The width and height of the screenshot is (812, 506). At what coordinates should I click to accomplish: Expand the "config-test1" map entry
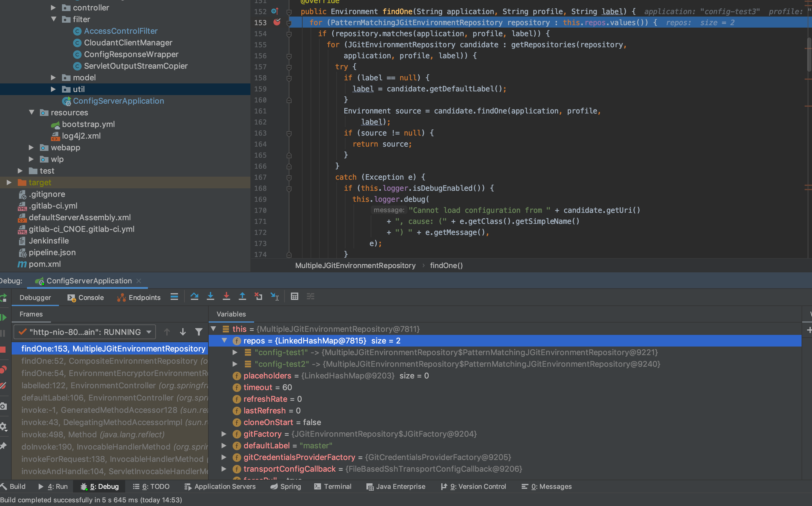point(235,352)
